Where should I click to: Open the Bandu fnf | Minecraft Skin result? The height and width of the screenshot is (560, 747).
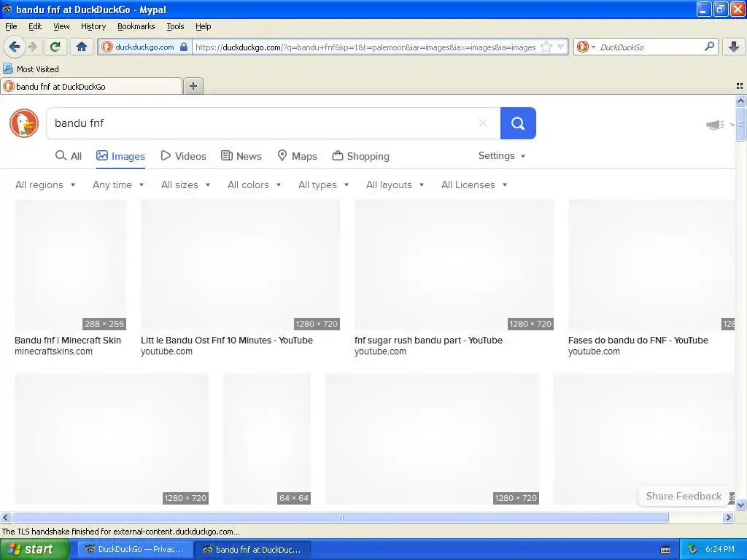68,340
